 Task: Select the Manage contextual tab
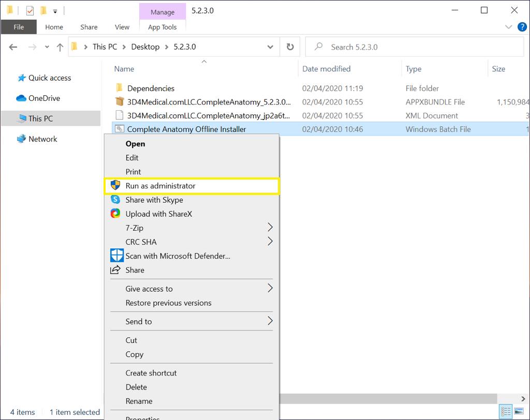pyautogui.click(x=163, y=12)
